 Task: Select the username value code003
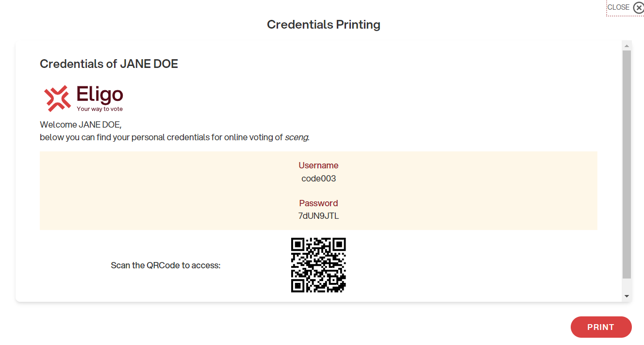click(x=318, y=179)
